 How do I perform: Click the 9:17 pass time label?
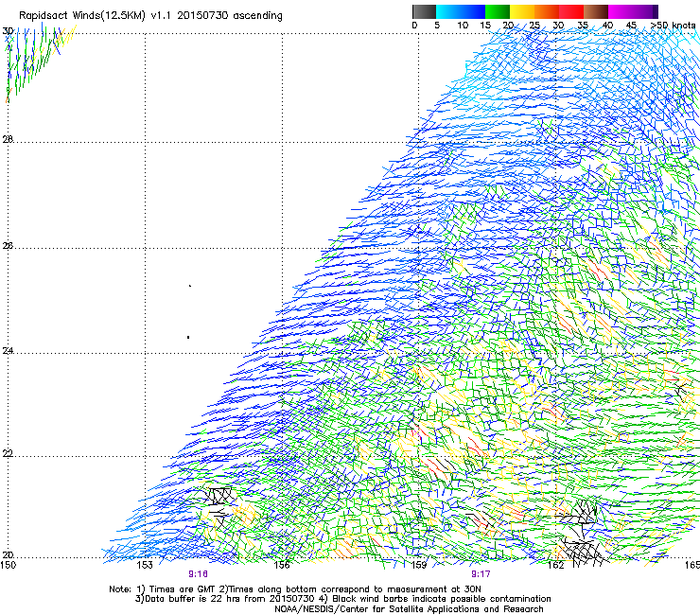481,574
